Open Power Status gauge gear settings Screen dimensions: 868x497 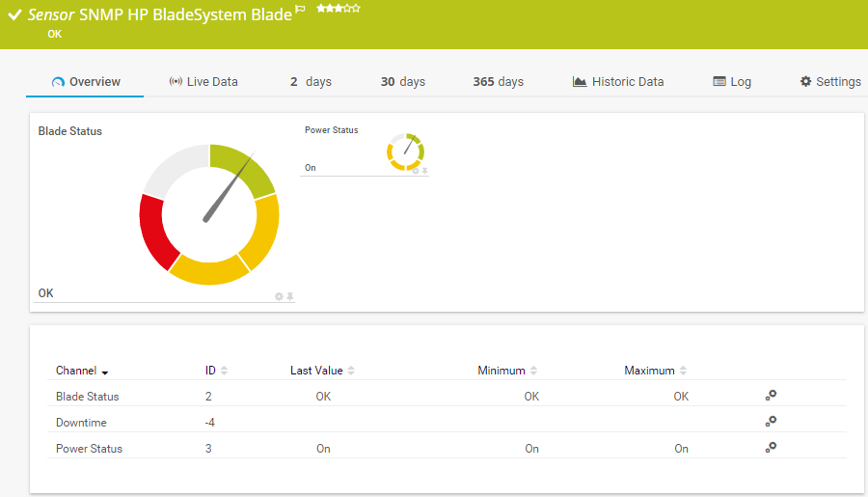[x=416, y=171]
